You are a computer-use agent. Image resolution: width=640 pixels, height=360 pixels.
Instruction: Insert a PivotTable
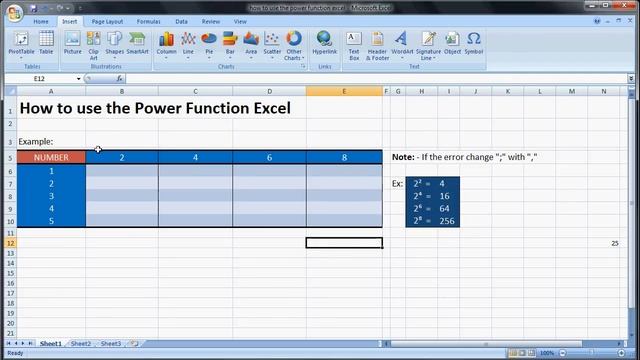click(21, 45)
